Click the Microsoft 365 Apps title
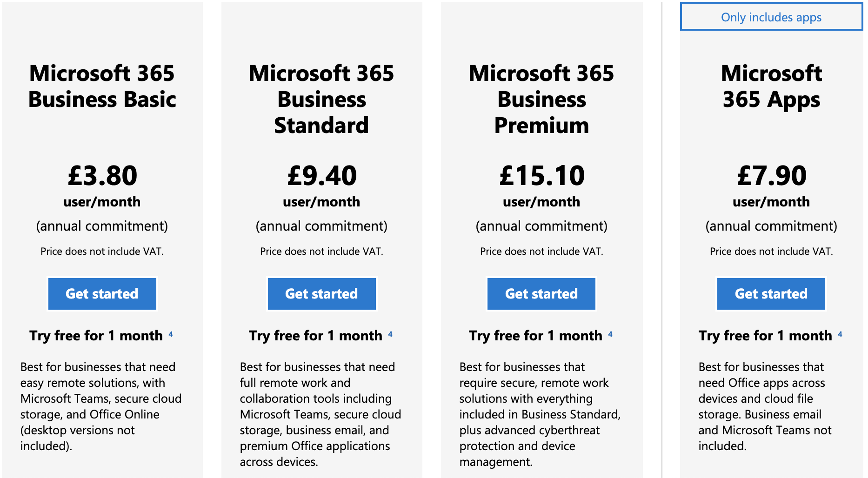Screen dimensions: 868x478 771,86
